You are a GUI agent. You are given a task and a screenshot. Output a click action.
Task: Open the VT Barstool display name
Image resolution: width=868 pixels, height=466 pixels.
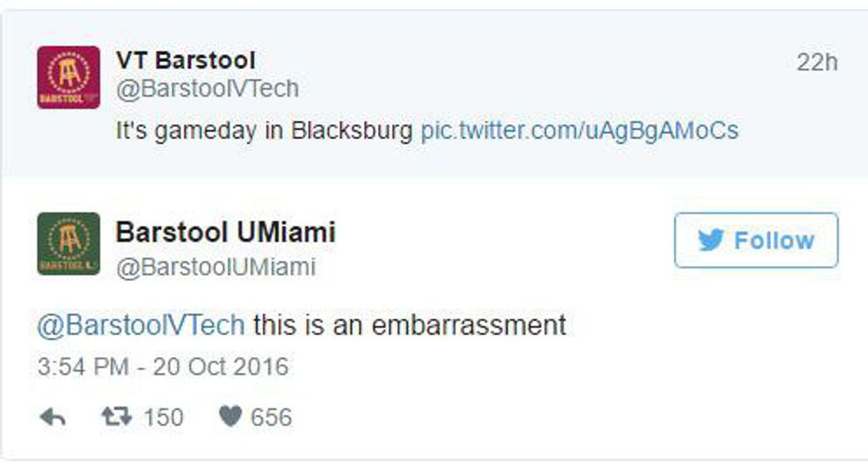pyautogui.click(x=185, y=60)
